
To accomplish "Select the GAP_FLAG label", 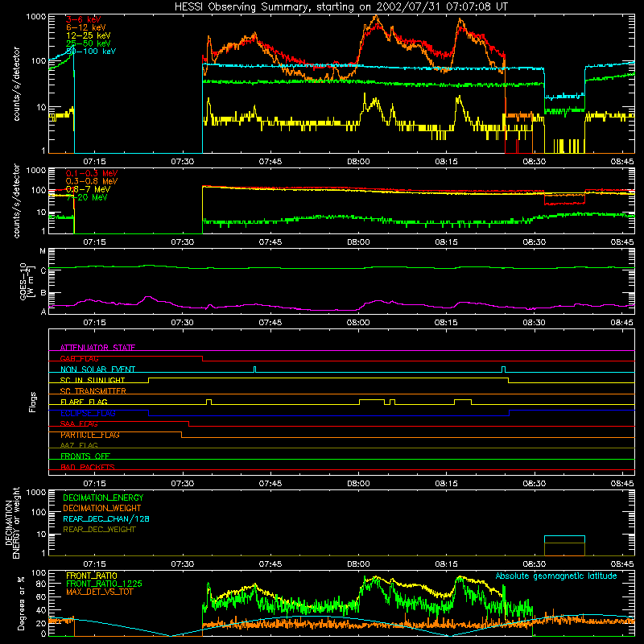I will point(79,358).
